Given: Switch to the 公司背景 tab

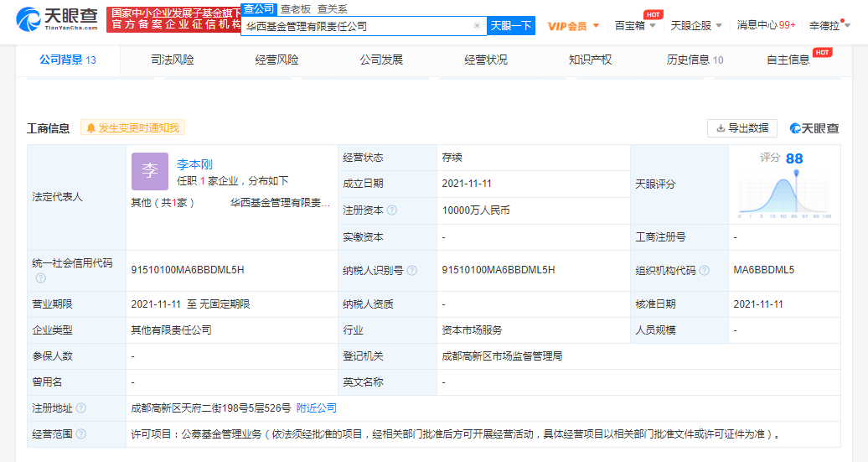Looking at the screenshot, I should click(x=68, y=60).
